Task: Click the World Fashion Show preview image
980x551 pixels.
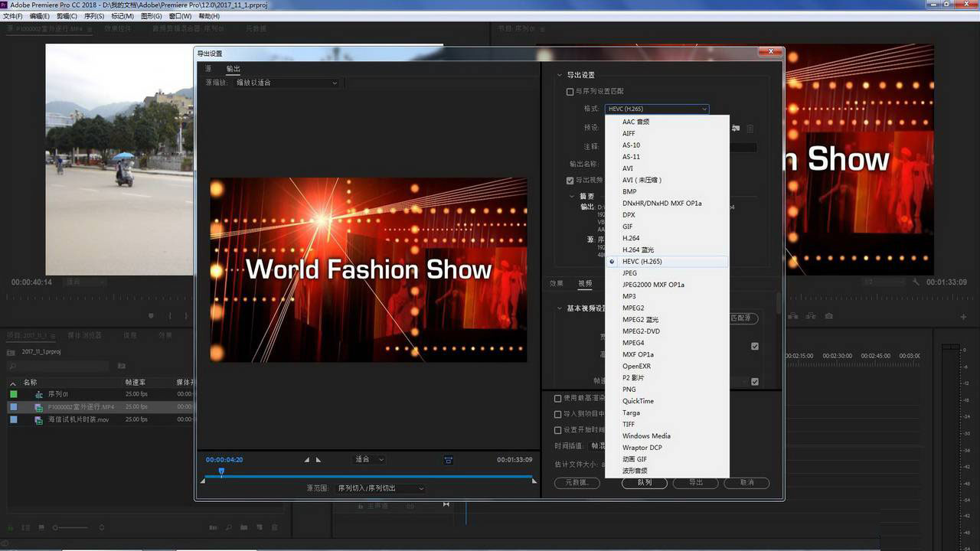Action: (x=368, y=270)
